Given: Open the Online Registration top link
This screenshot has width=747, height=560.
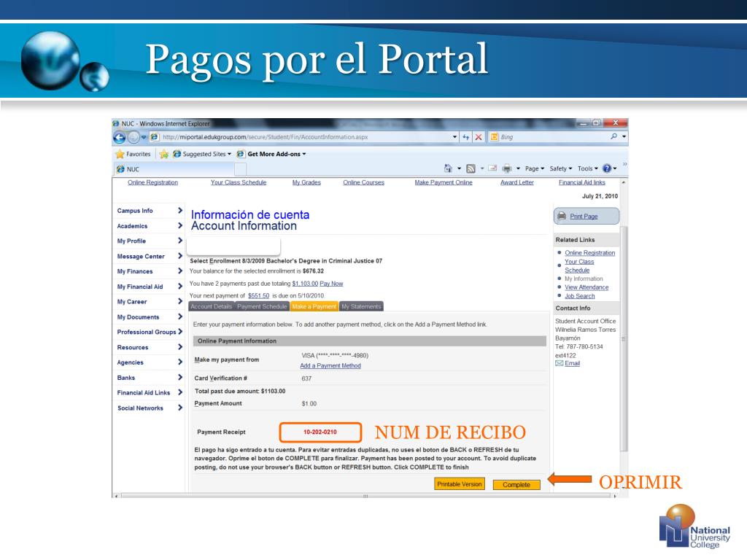Looking at the screenshot, I should coord(152,182).
